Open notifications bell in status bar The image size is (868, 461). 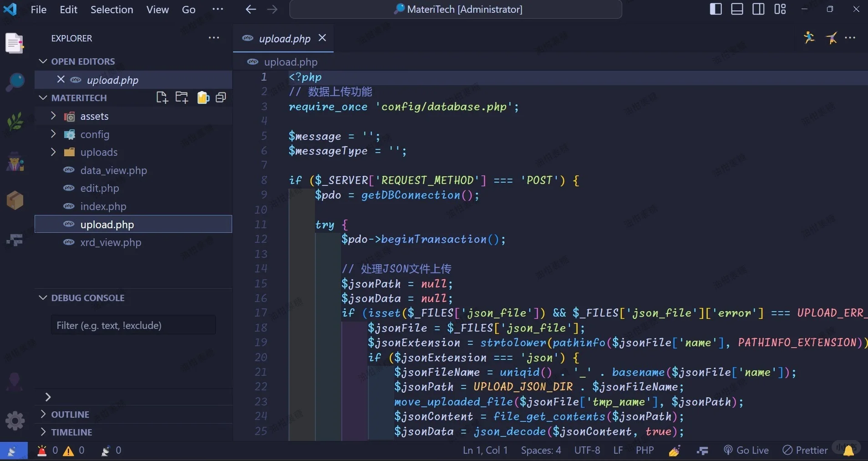point(848,451)
